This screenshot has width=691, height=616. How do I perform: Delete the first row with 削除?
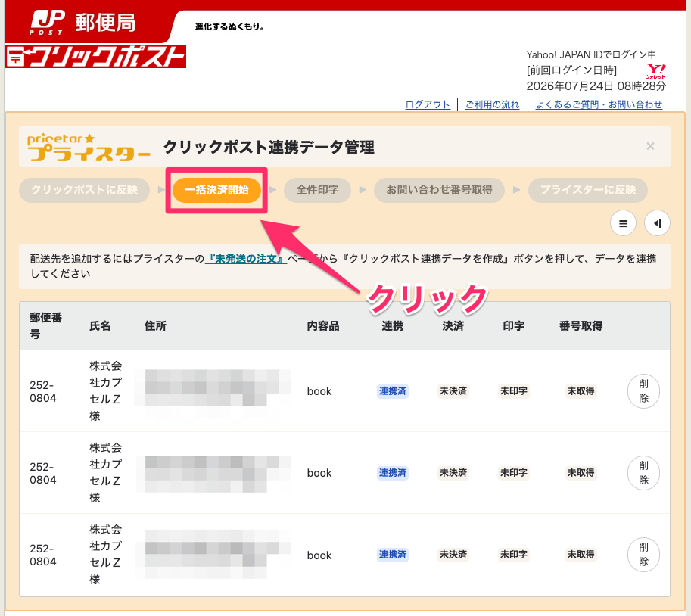pyautogui.click(x=643, y=391)
